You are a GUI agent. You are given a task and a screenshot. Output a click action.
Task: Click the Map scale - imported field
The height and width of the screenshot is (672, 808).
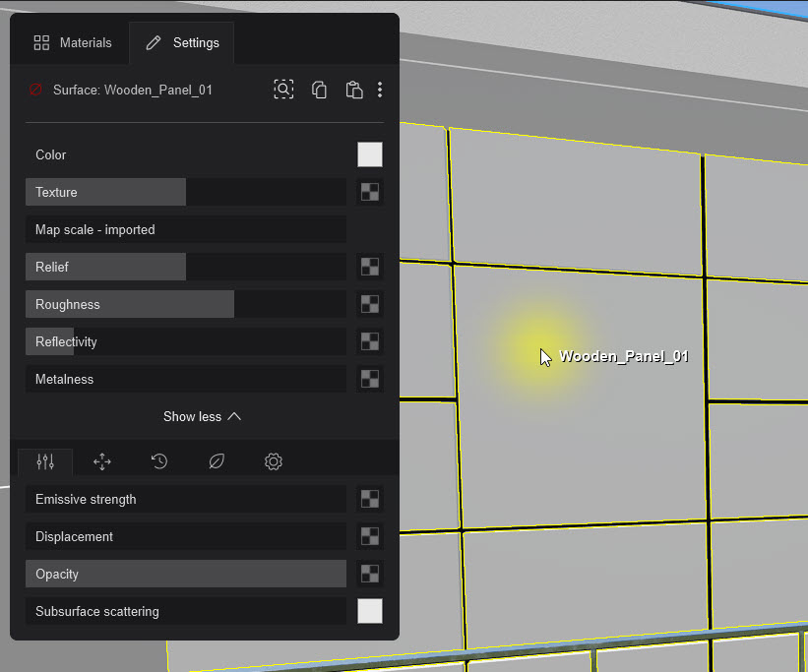[185, 229]
